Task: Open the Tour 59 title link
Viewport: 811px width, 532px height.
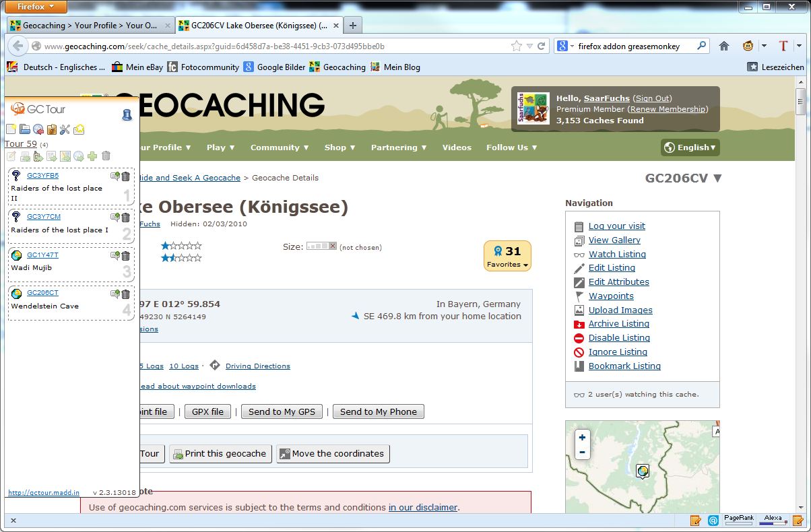Action: pyautogui.click(x=21, y=143)
